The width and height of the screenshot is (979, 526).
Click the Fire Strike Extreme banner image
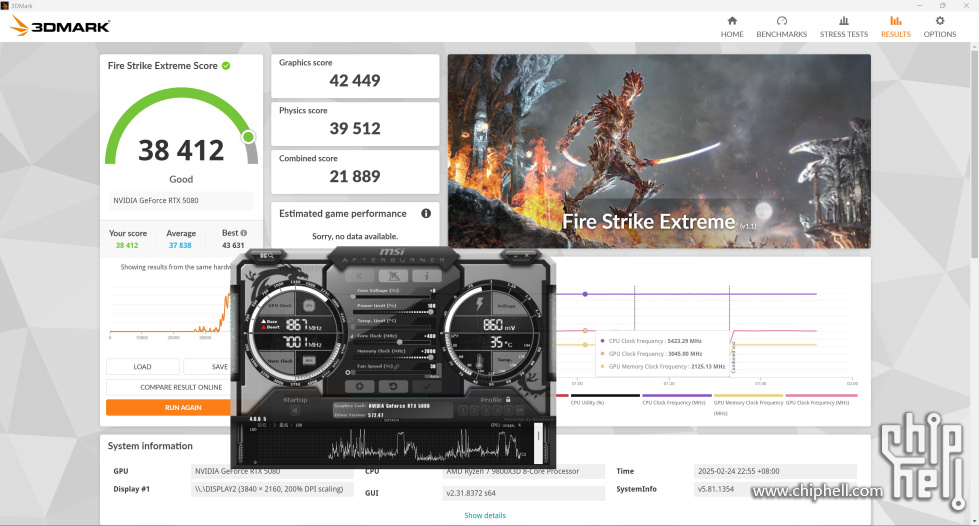(659, 151)
